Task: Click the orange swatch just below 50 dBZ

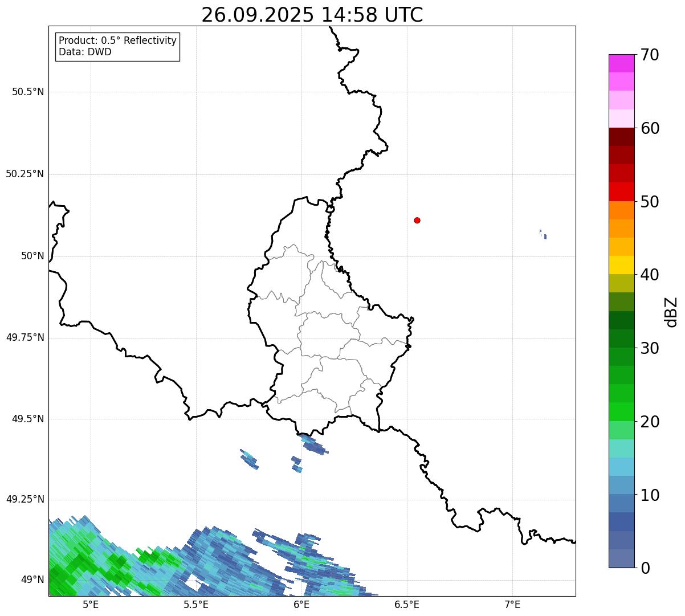Action: 621,210
